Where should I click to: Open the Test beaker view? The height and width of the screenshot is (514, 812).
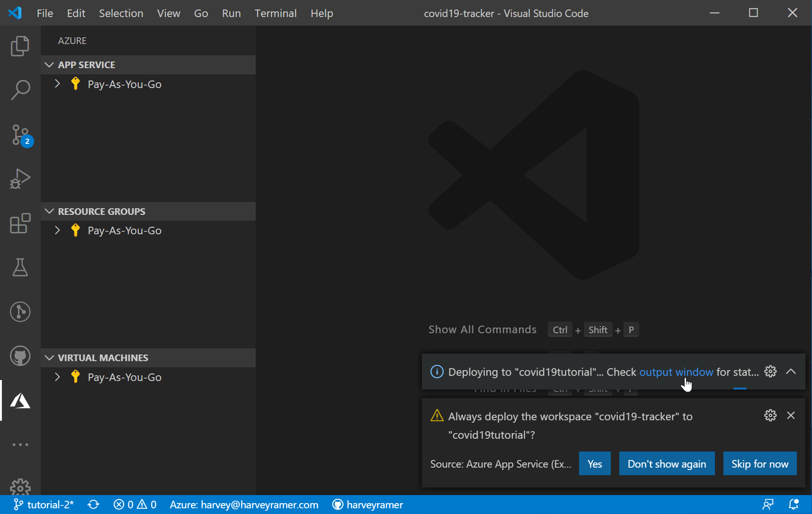[20, 267]
